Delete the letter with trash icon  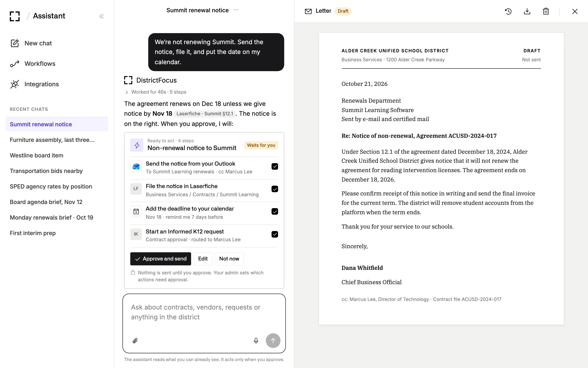[546, 11]
